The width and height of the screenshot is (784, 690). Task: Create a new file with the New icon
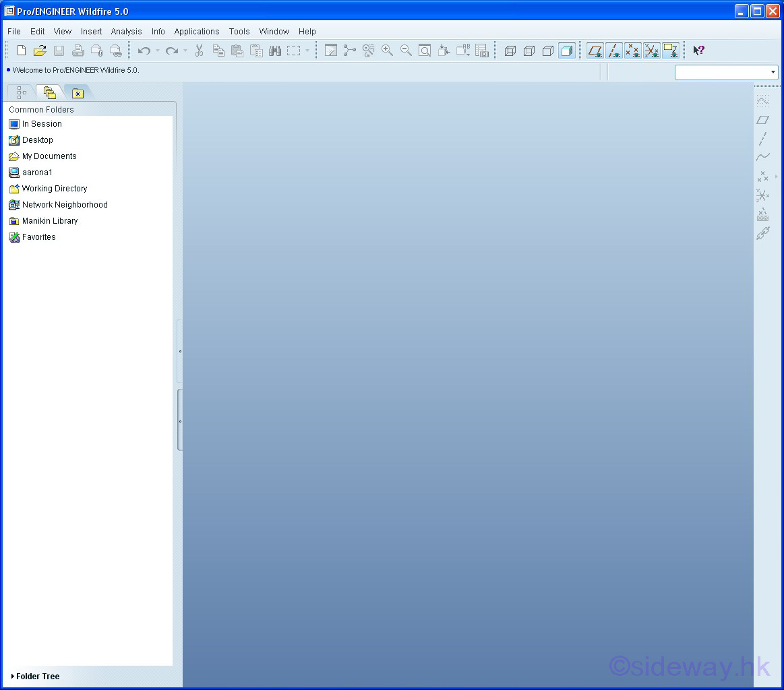tap(22, 51)
